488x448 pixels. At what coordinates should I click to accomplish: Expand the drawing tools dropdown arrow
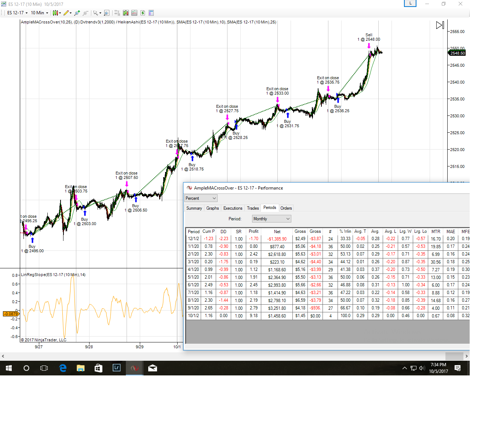coord(70,13)
